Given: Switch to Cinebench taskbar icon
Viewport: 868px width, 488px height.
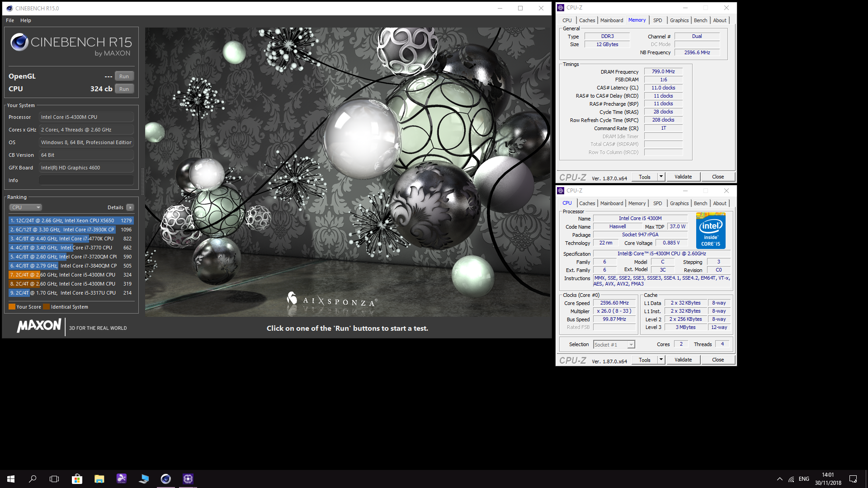Looking at the screenshot, I should 166,479.
